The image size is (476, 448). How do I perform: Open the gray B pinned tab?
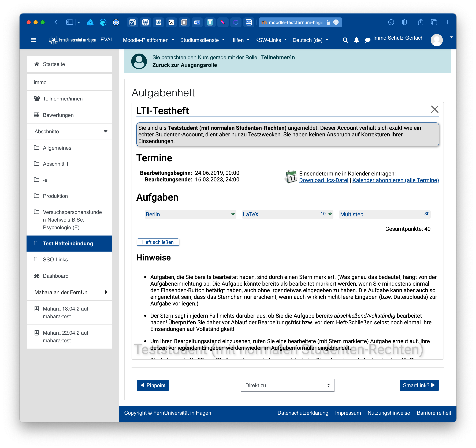click(x=184, y=22)
